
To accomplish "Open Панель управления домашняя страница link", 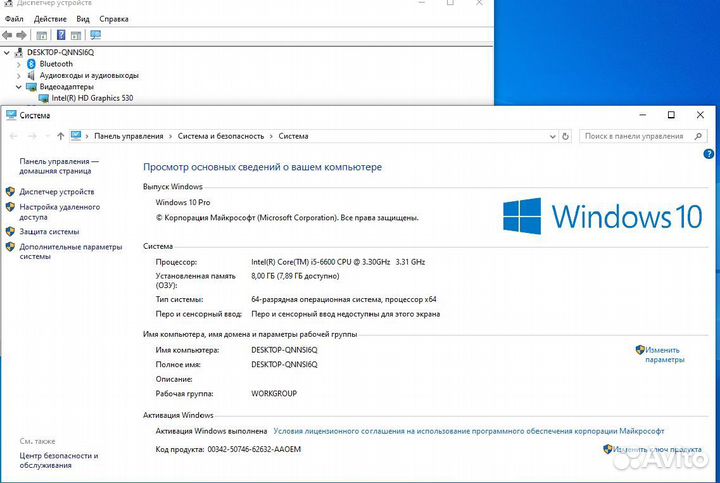I will pyautogui.click(x=59, y=166).
